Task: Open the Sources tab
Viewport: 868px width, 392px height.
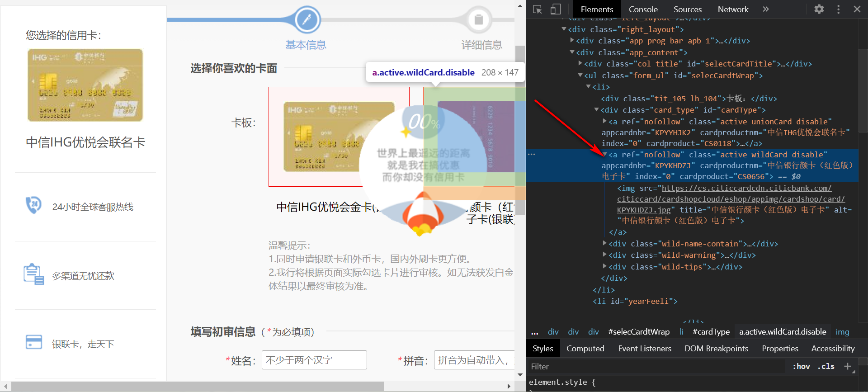Action: click(688, 9)
